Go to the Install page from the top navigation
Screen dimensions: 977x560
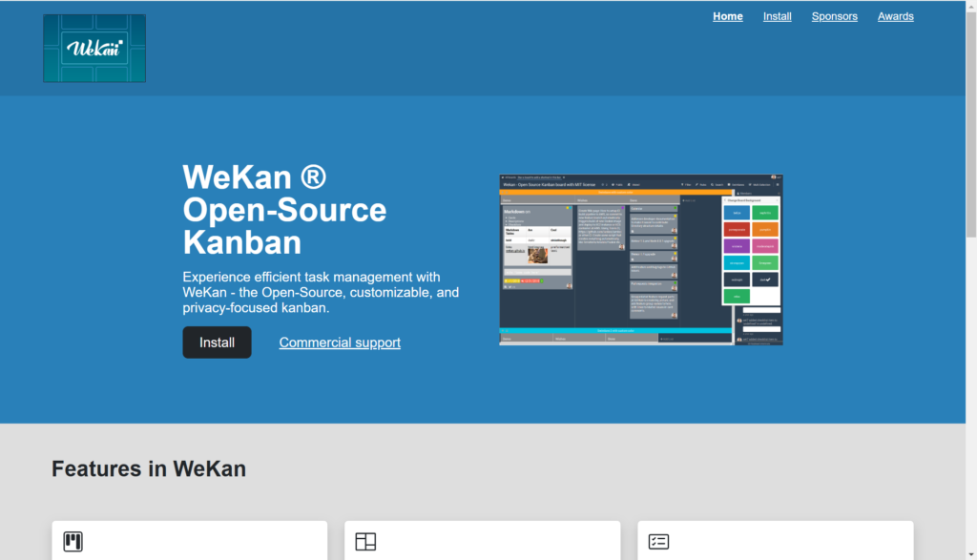pyautogui.click(x=777, y=16)
